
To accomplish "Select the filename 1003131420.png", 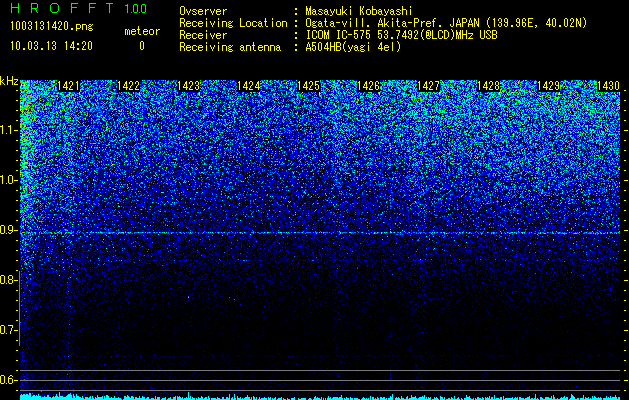I will (x=52, y=27).
